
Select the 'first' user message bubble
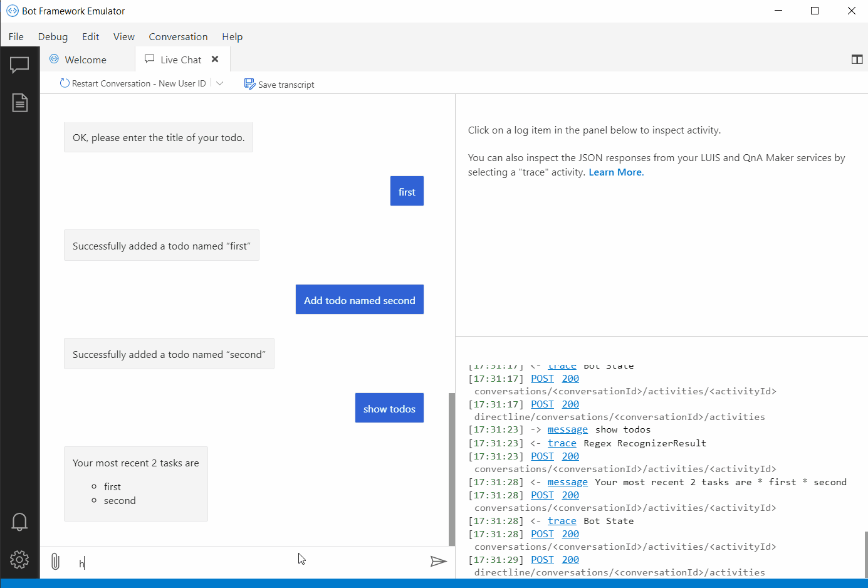[407, 191]
